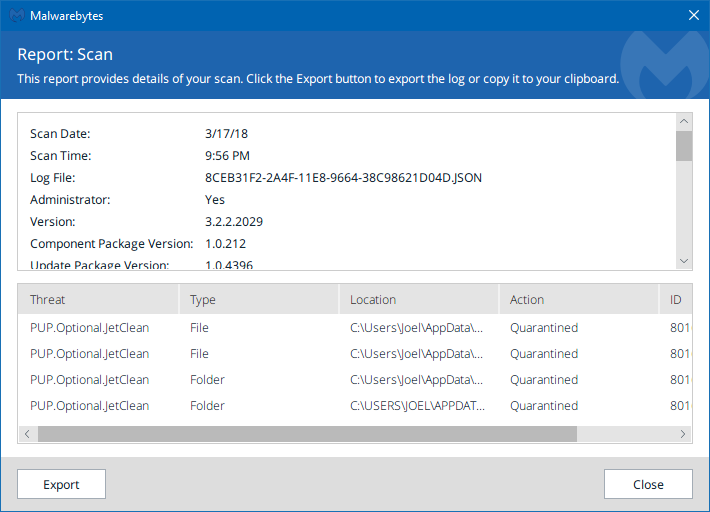
Task: Click the right arrow of the horizontal scrollbar
Action: click(x=683, y=434)
